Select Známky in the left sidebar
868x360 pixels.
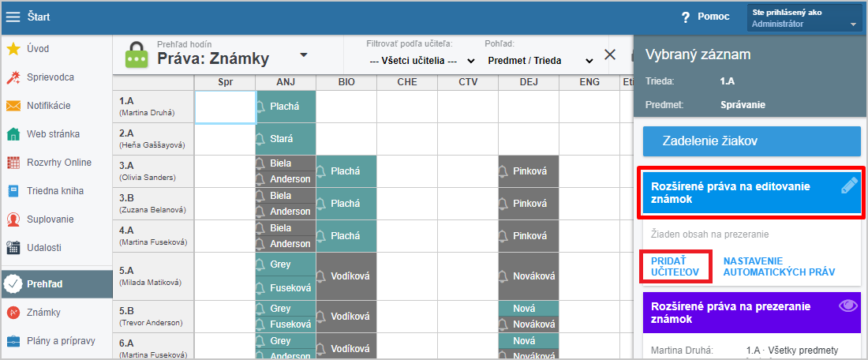pos(43,313)
